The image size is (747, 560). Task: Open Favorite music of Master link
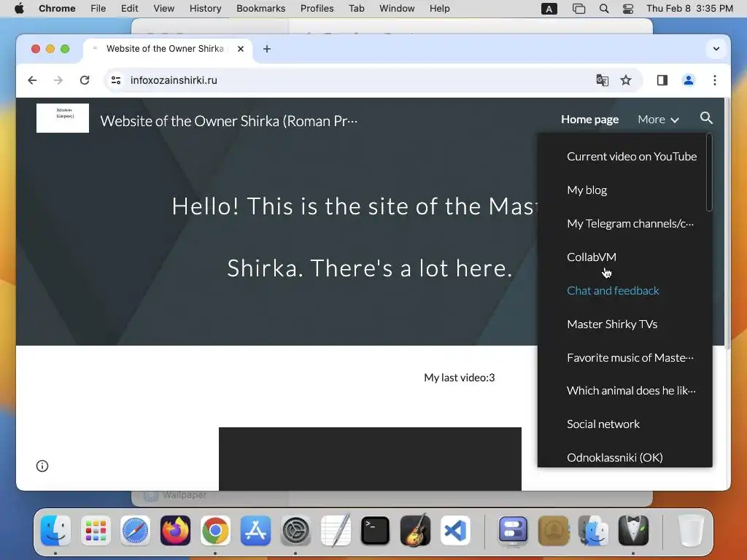coord(630,357)
